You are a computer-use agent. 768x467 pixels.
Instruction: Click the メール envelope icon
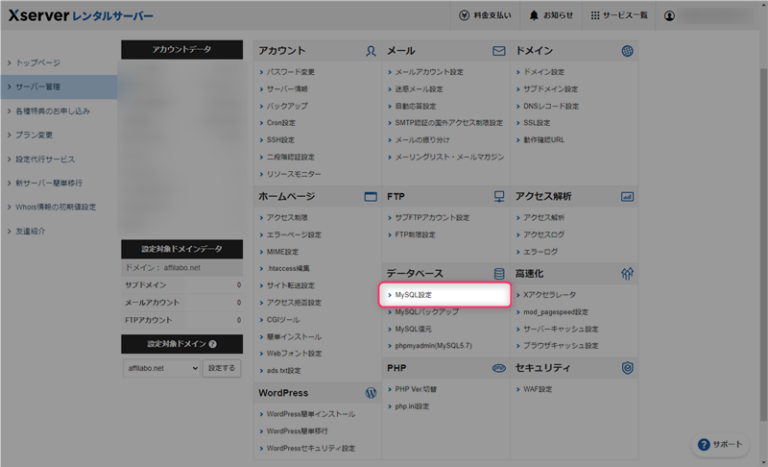coord(499,50)
